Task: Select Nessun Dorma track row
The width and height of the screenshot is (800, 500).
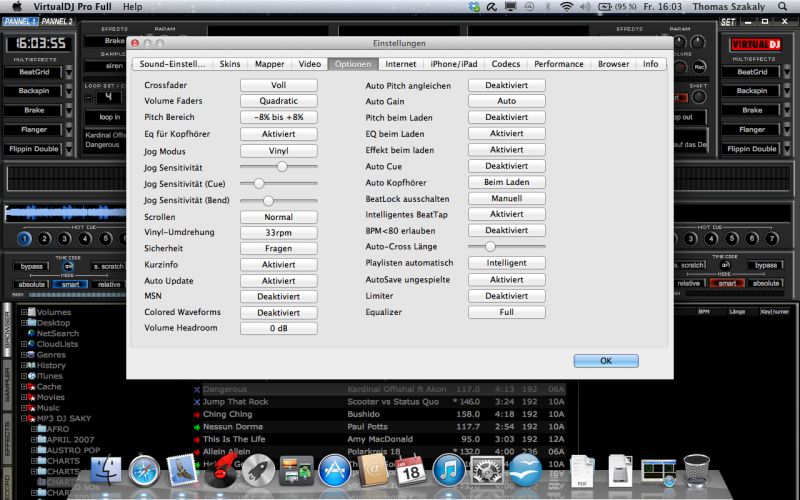Action: pyautogui.click(x=380, y=427)
